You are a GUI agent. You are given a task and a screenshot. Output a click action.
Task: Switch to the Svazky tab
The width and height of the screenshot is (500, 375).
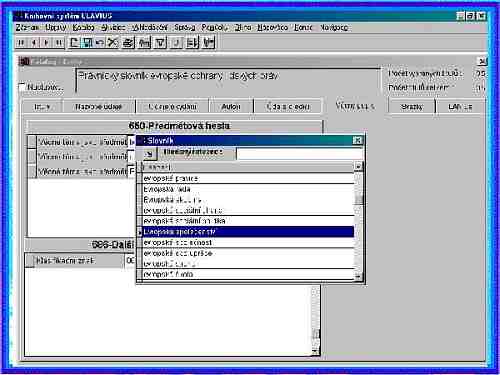click(412, 107)
